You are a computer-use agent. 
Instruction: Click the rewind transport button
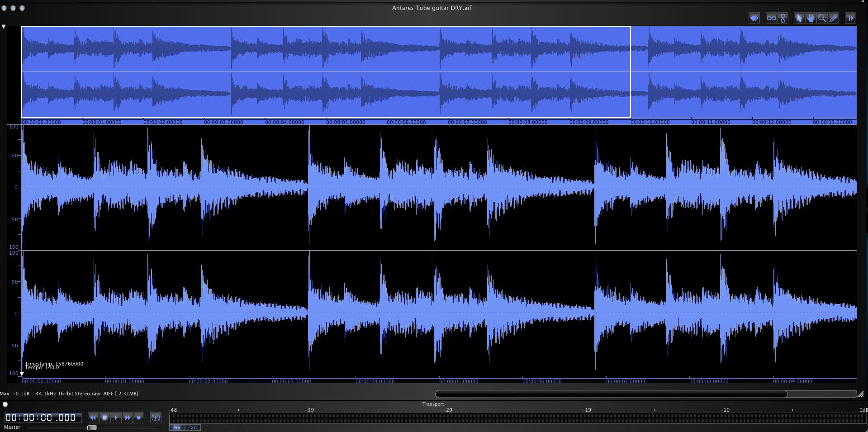tap(93, 418)
